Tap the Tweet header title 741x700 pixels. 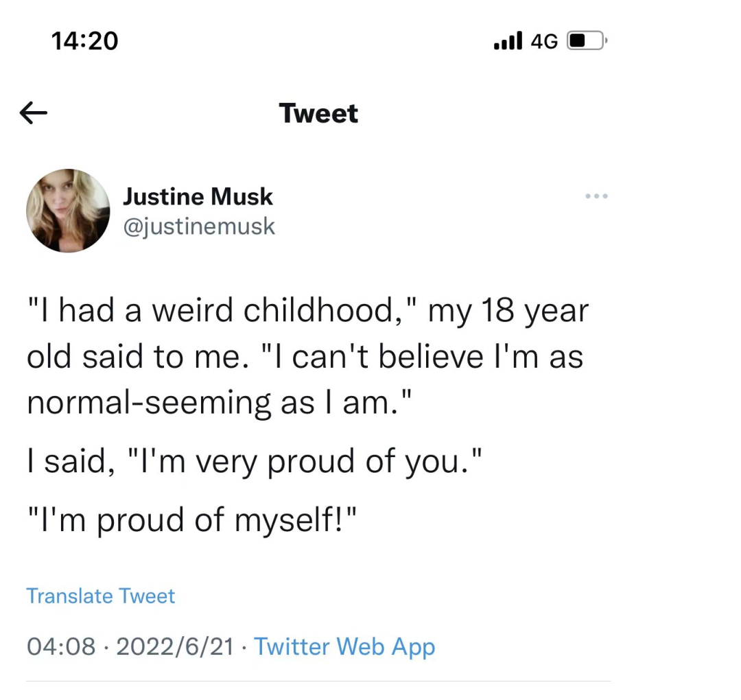point(319,113)
